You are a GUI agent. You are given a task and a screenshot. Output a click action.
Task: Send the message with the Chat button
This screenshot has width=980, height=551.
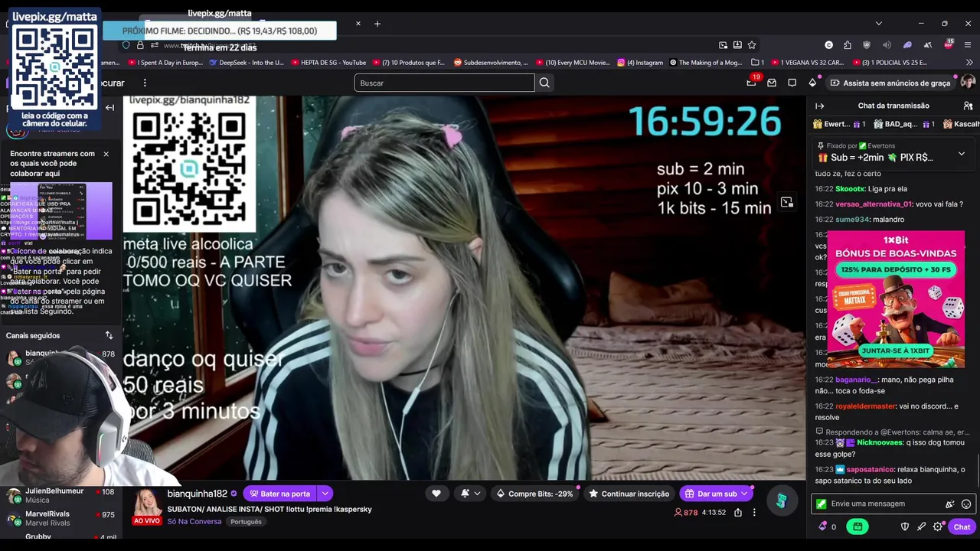962,527
